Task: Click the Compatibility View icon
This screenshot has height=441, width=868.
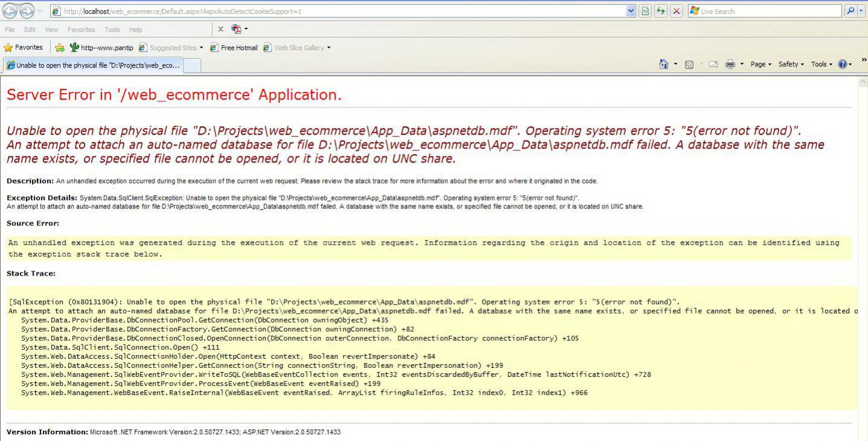Action: (646, 11)
